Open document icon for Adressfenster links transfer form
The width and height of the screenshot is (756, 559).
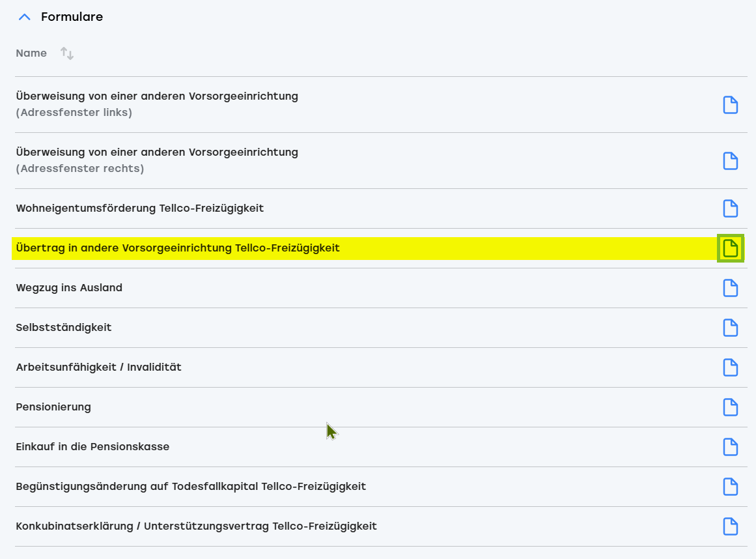731,105
